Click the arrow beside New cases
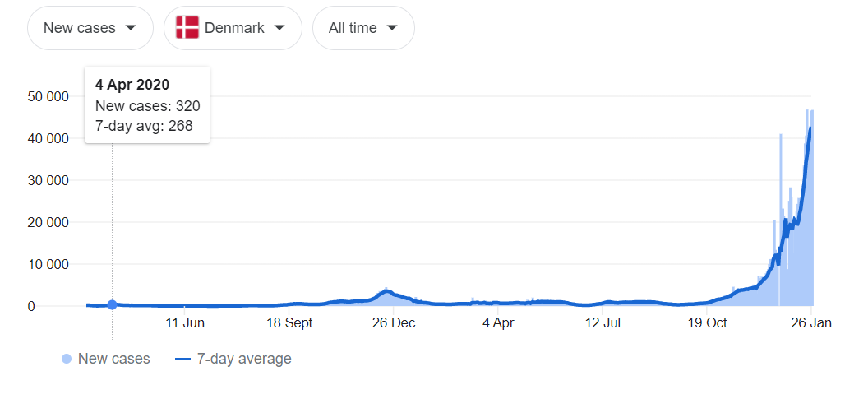Viewport: 868px width, 399px height. [131, 28]
